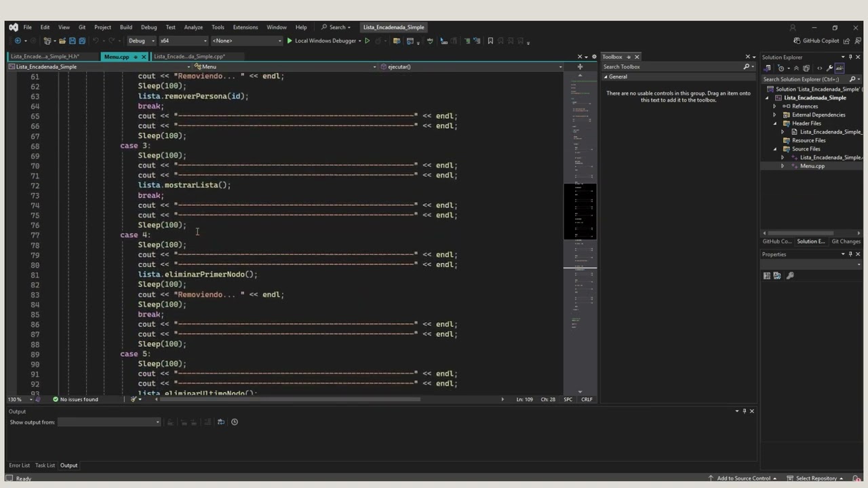
Task: Click the account profile icon in title bar
Action: coord(792,28)
